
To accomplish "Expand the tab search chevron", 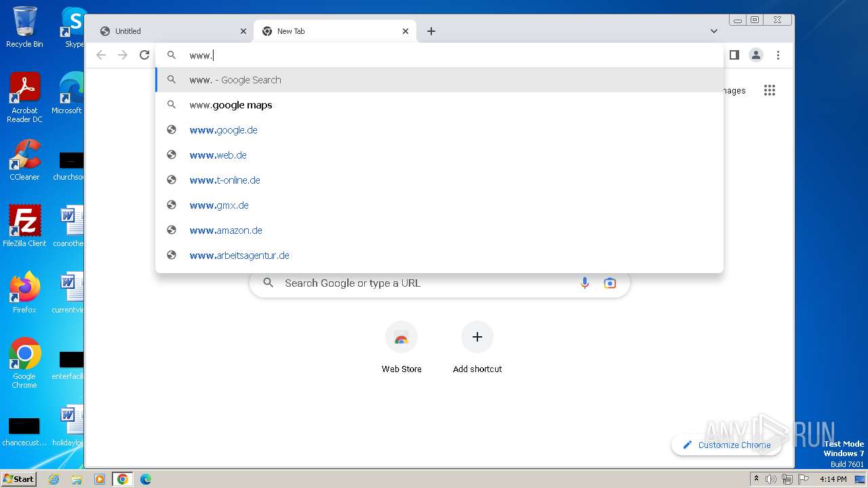I will click(714, 31).
